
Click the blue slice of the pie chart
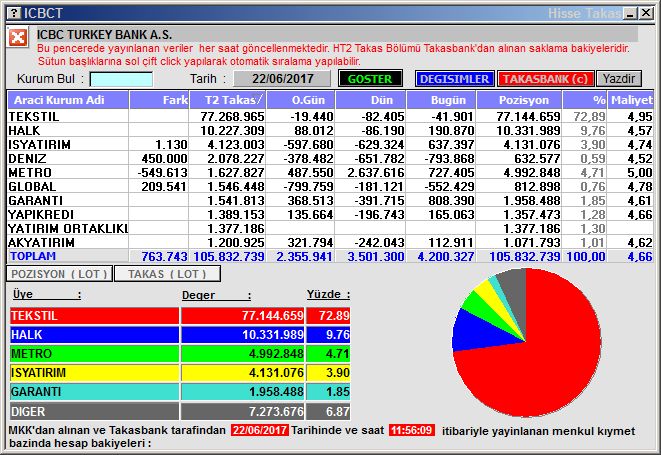click(x=478, y=333)
